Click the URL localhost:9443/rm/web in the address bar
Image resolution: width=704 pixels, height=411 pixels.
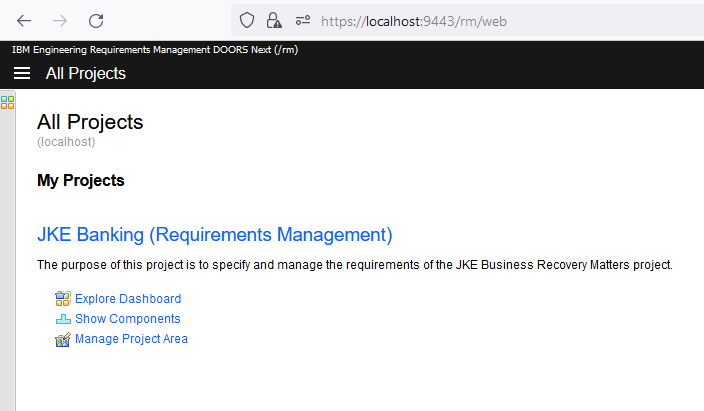(414, 21)
